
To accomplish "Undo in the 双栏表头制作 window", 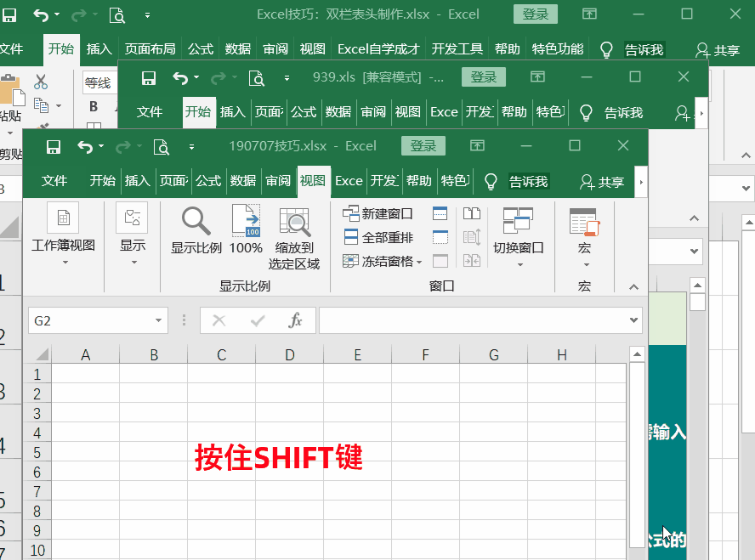I will click(x=41, y=15).
